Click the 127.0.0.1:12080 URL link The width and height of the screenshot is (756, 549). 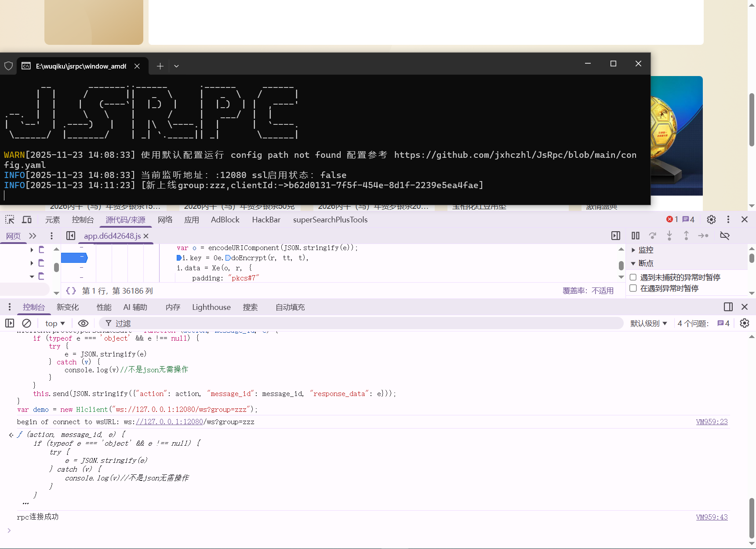click(x=170, y=422)
